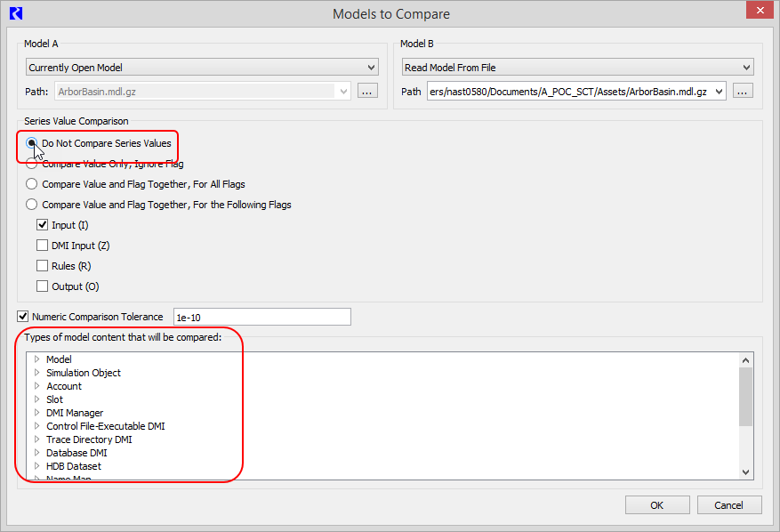
Task: Open Model B path dropdown list
Action: [719, 91]
